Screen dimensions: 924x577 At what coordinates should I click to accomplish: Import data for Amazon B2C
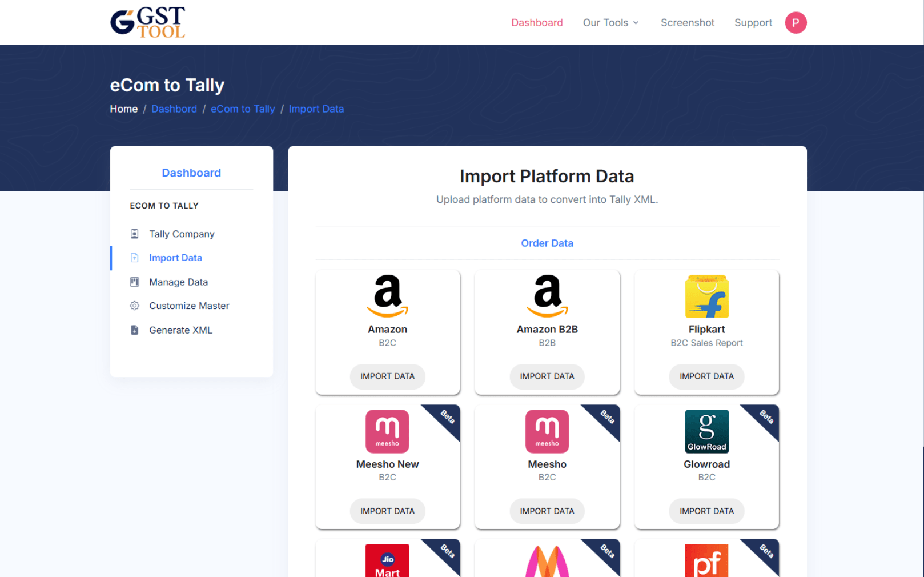pyautogui.click(x=388, y=376)
